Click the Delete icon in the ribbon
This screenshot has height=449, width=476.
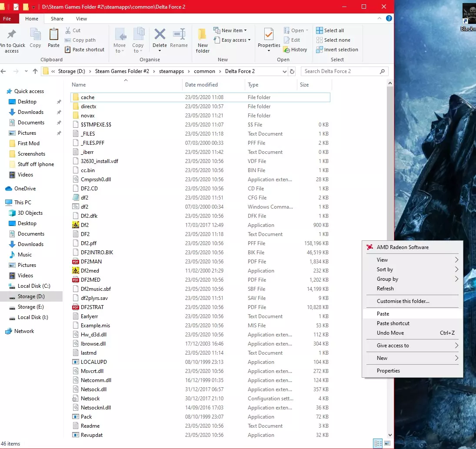coord(160,35)
